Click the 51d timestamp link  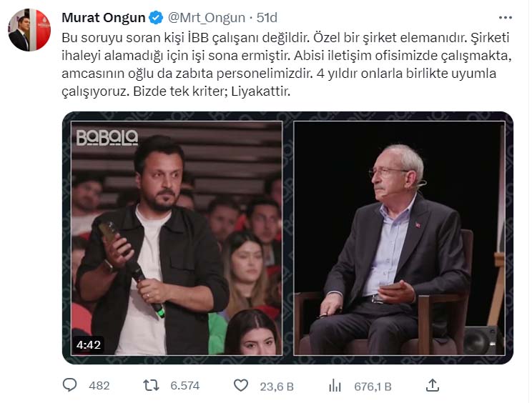click(x=267, y=18)
